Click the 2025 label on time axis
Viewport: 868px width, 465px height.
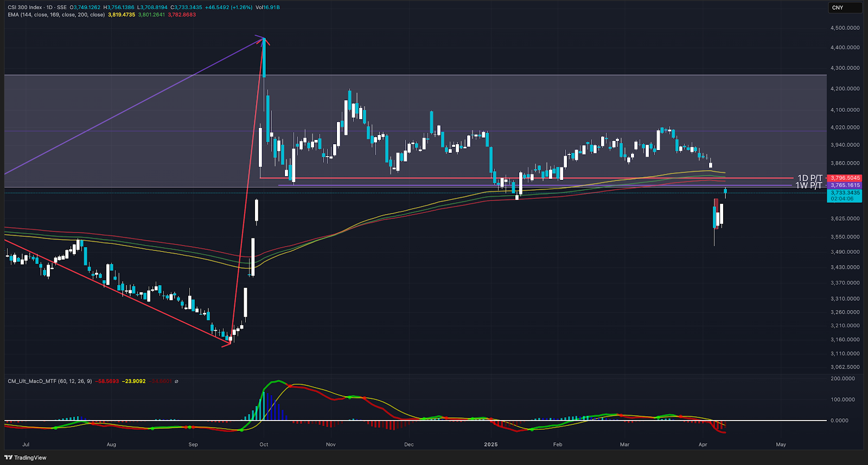pyautogui.click(x=490, y=444)
